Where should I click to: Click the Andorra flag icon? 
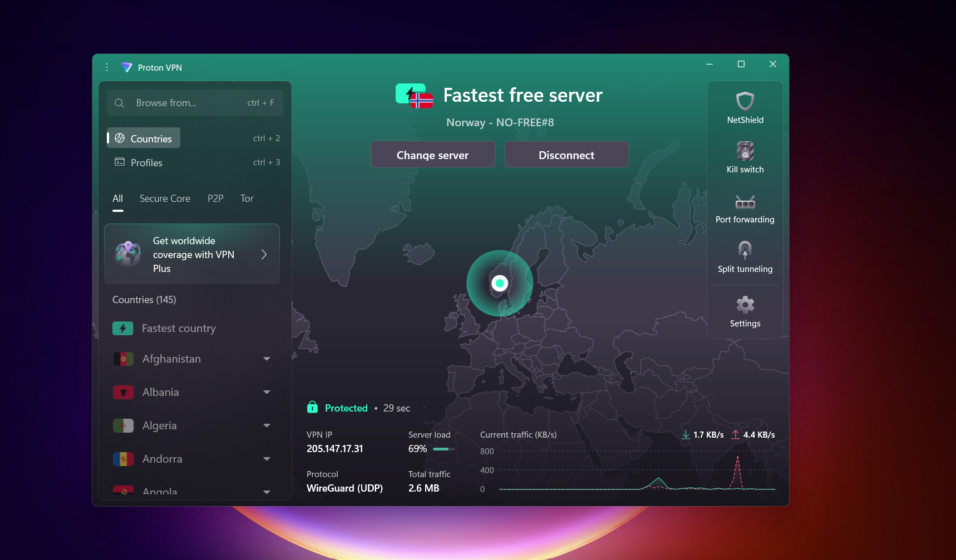(x=124, y=459)
